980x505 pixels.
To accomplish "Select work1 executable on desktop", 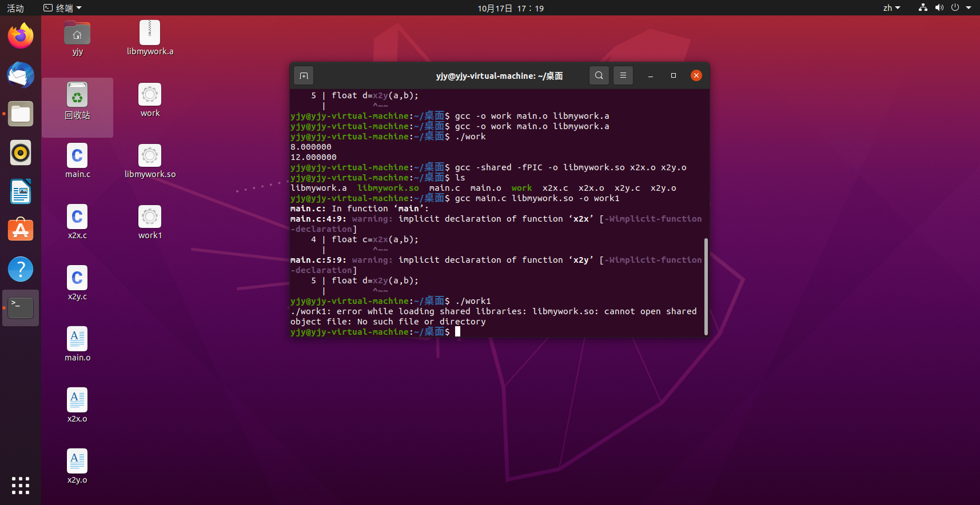I will (x=150, y=222).
